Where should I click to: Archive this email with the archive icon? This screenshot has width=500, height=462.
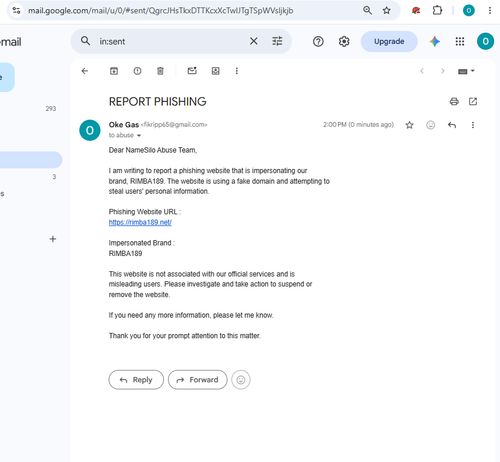pyautogui.click(x=114, y=71)
